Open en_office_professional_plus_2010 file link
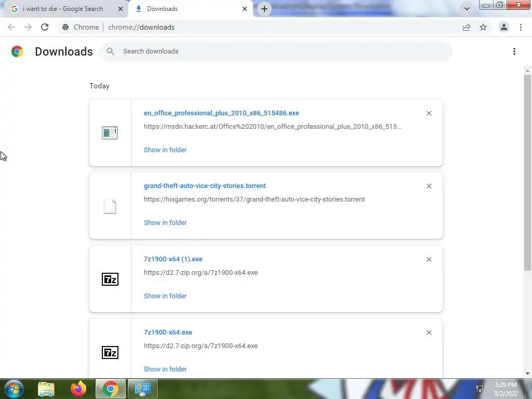 [x=221, y=113]
